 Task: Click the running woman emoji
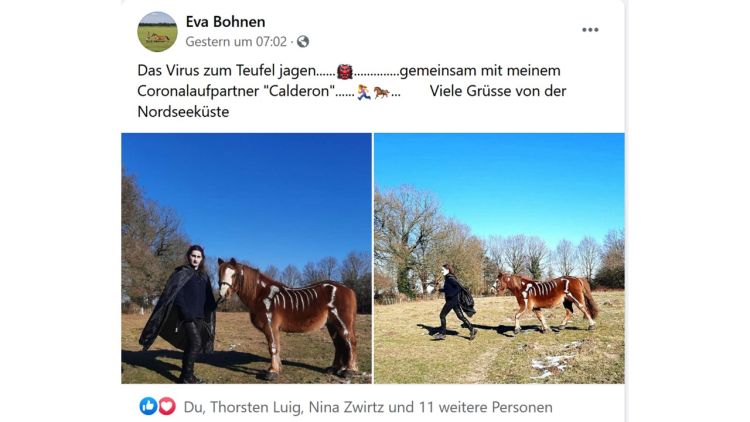tap(364, 92)
